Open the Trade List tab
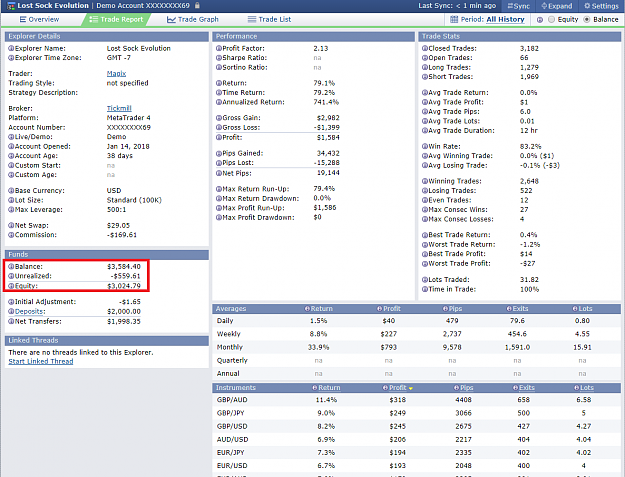The image size is (625, 477). point(269,19)
